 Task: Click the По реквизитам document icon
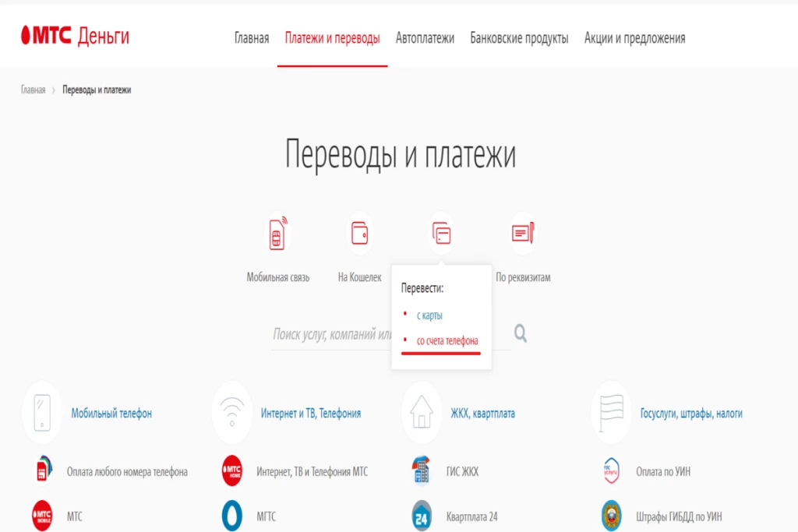point(523,234)
